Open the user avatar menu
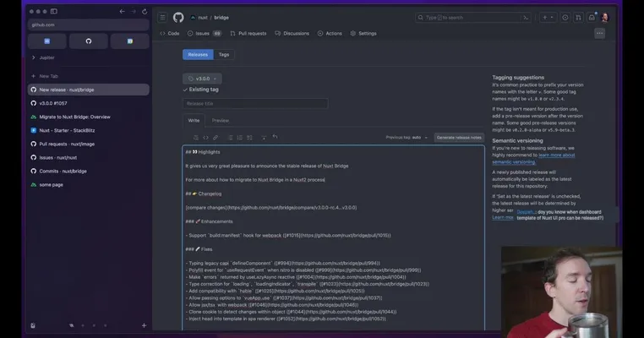644x338 pixels. coord(605,17)
